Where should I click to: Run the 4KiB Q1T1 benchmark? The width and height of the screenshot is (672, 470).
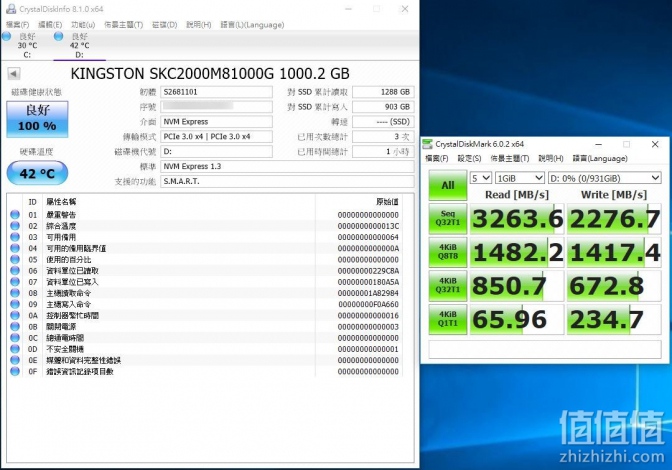click(448, 319)
